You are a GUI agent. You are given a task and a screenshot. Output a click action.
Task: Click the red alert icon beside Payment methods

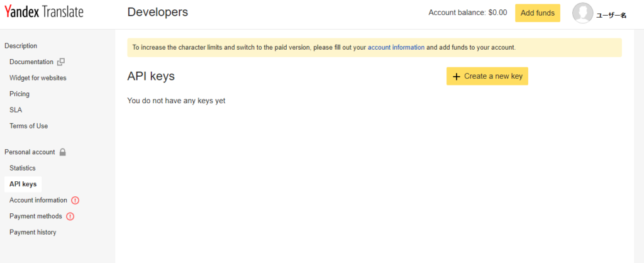70,216
